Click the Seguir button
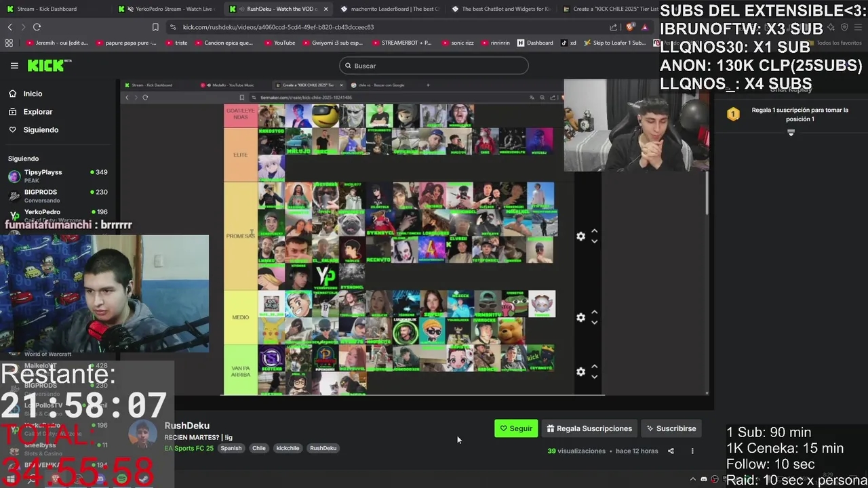Image resolution: width=868 pixels, height=488 pixels. (x=516, y=428)
